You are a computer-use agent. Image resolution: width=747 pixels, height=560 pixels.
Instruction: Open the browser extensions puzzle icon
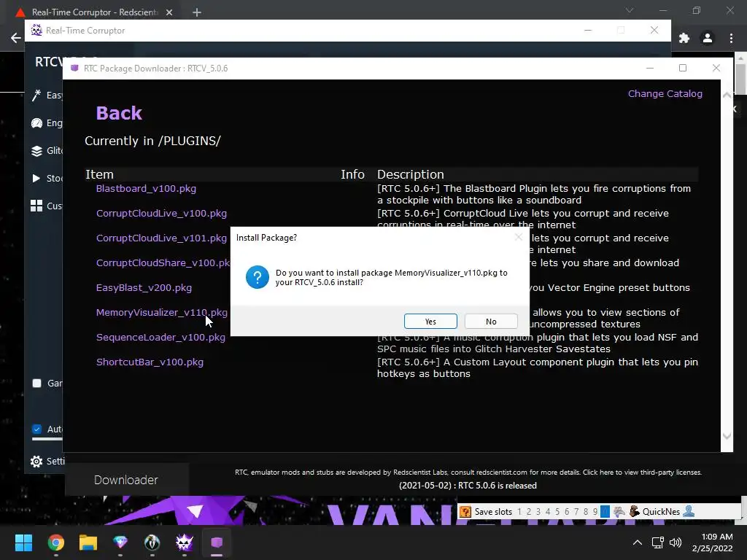(x=684, y=38)
